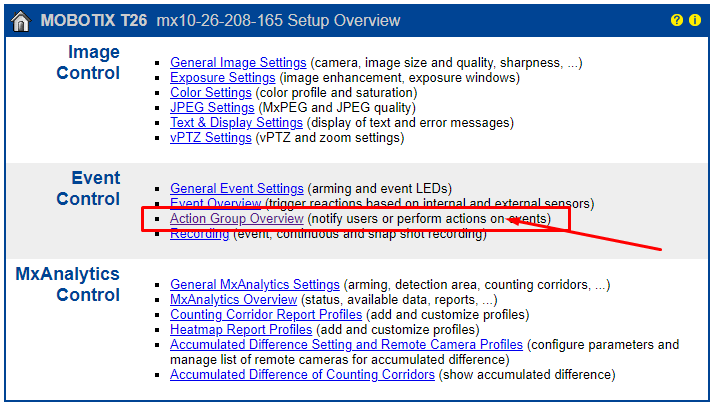Click the mx10-26-208-165 Setup Overview title

point(278,21)
